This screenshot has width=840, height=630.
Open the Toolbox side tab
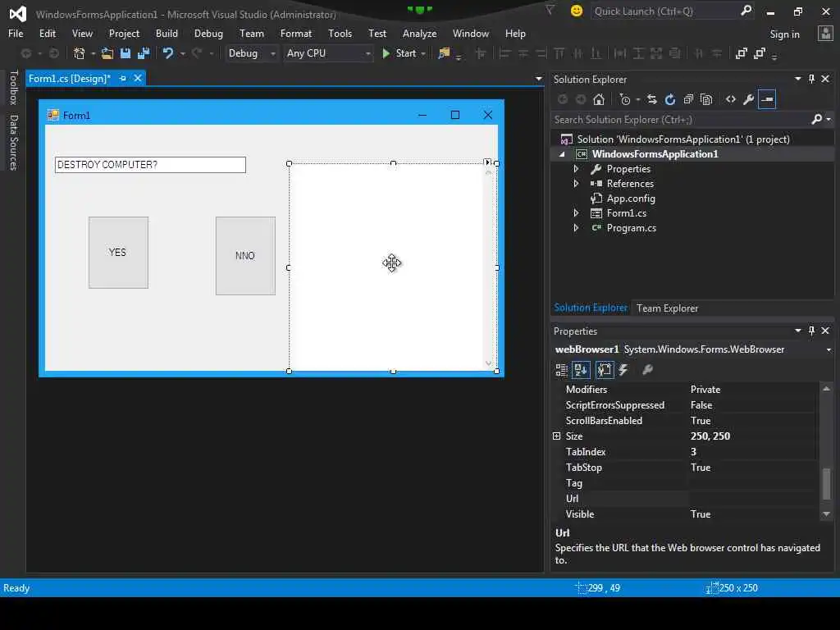coord(14,87)
